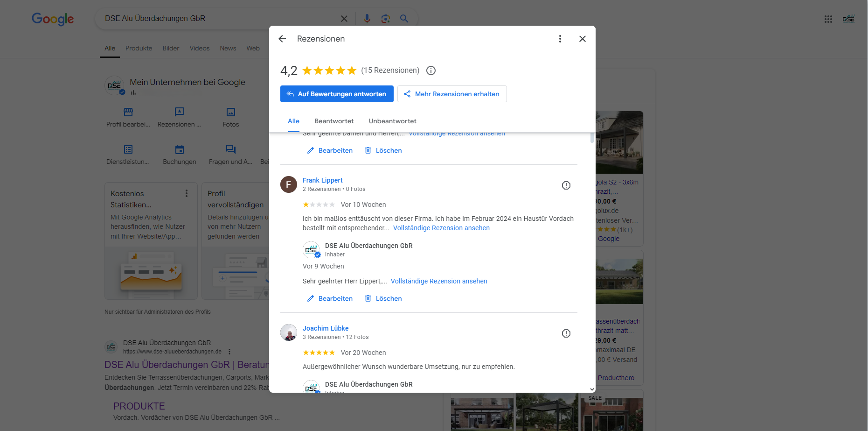Click the scroll-down arrow of reviews list
The image size is (868, 431).
pyautogui.click(x=592, y=389)
